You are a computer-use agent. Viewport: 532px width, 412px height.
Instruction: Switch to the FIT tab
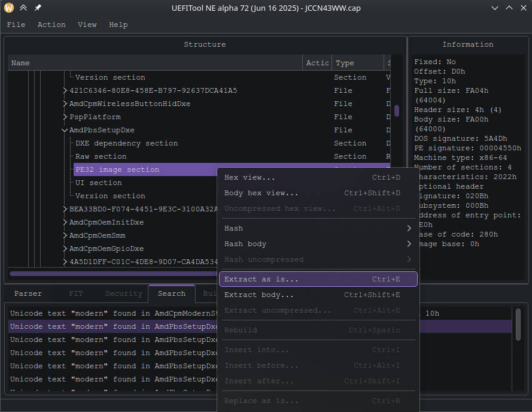pyautogui.click(x=76, y=293)
